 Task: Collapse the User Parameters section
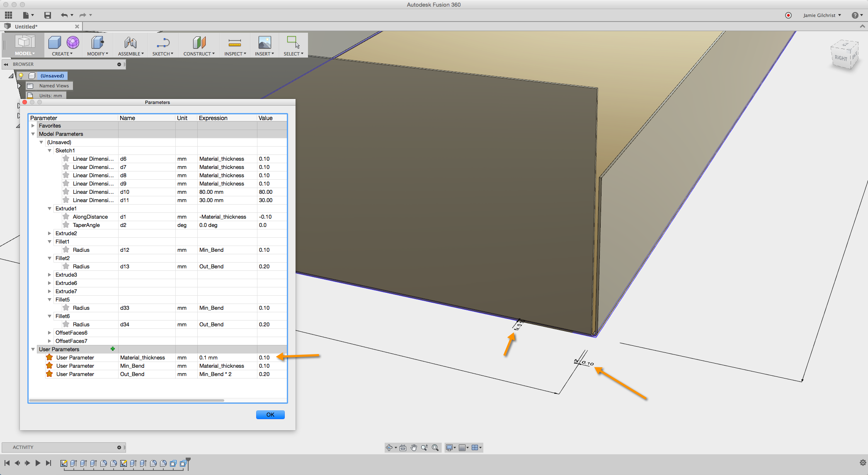tap(33, 349)
